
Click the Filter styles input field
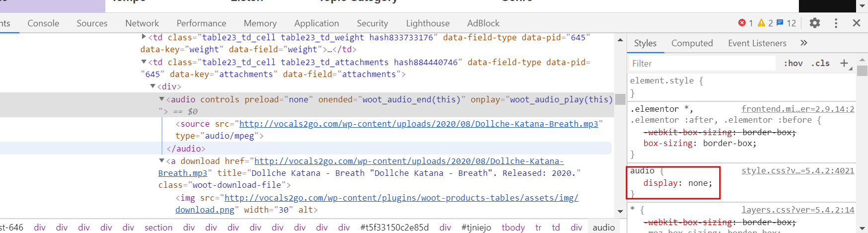[702, 63]
